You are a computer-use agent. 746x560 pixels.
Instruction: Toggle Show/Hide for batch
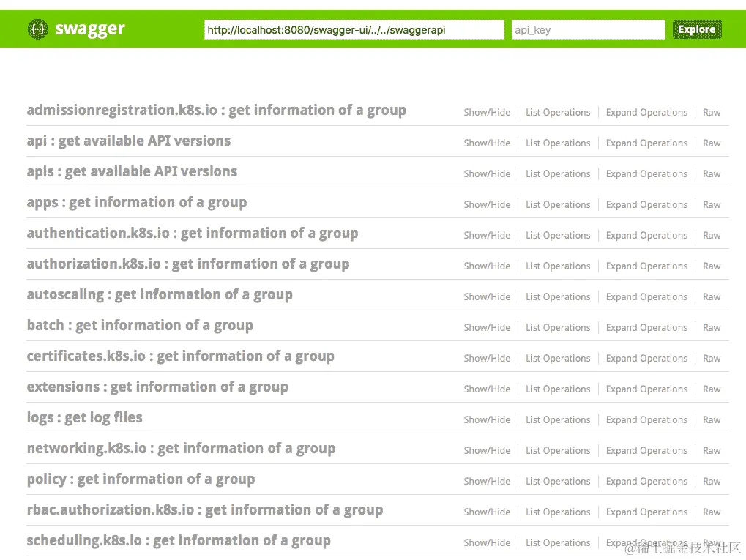pos(487,327)
